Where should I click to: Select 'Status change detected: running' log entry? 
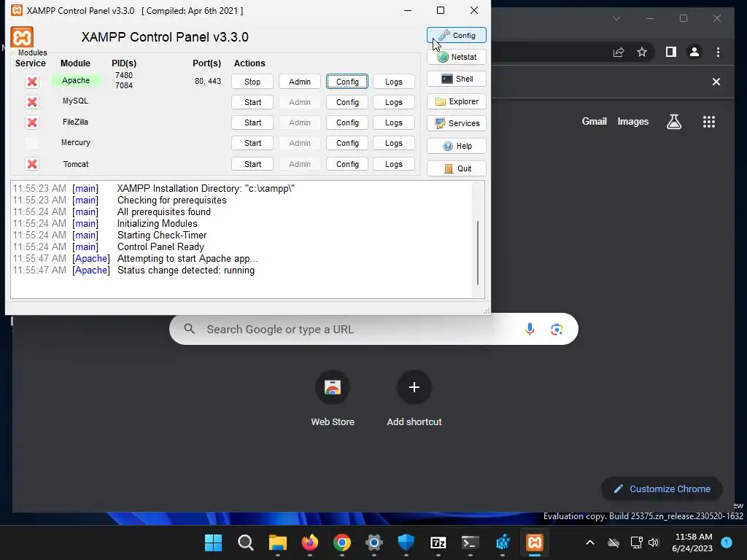(x=186, y=270)
